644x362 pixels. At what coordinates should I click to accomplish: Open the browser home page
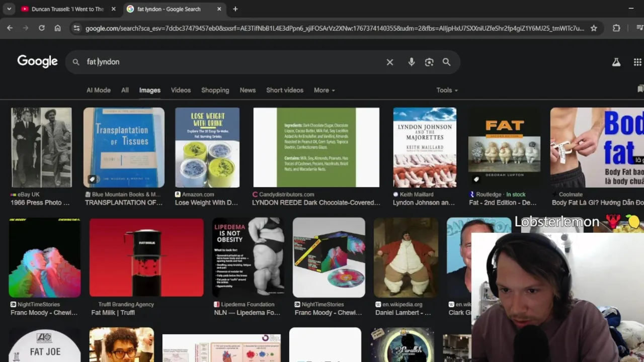[x=57, y=28]
